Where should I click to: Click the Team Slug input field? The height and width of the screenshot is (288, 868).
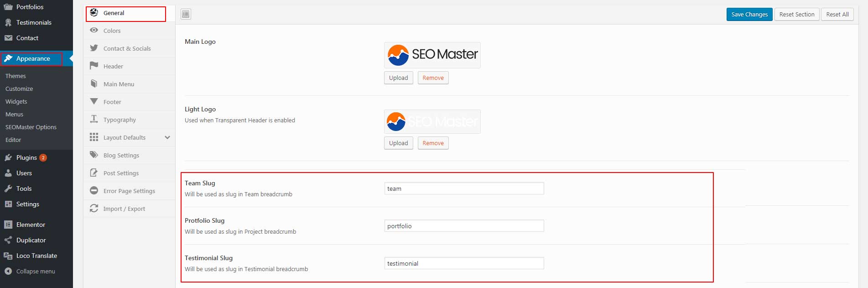pos(464,189)
